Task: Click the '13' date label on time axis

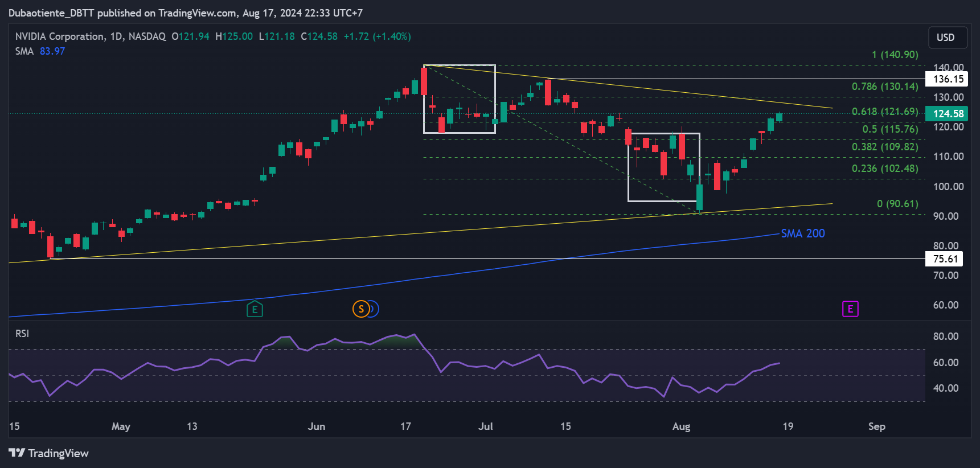Action: [192, 426]
